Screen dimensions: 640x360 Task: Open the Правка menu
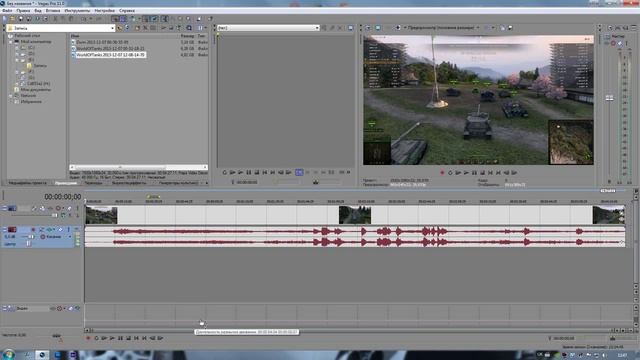(x=23, y=11)
